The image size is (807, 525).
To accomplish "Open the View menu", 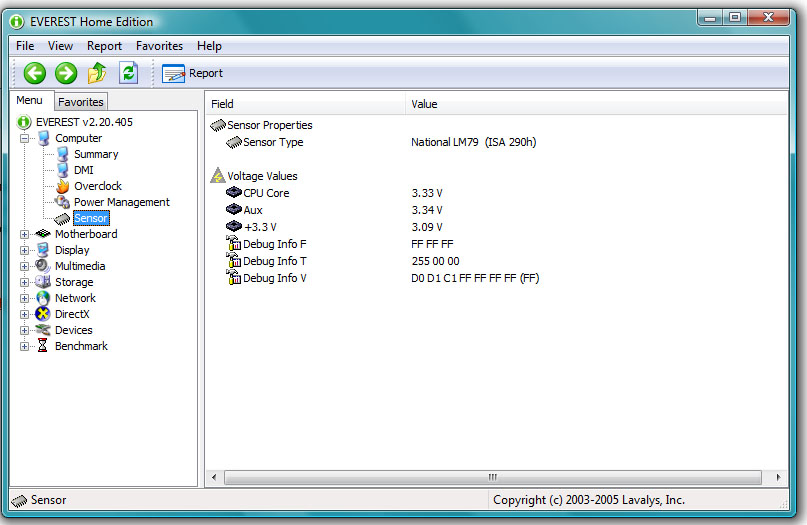I will [60, 46].
